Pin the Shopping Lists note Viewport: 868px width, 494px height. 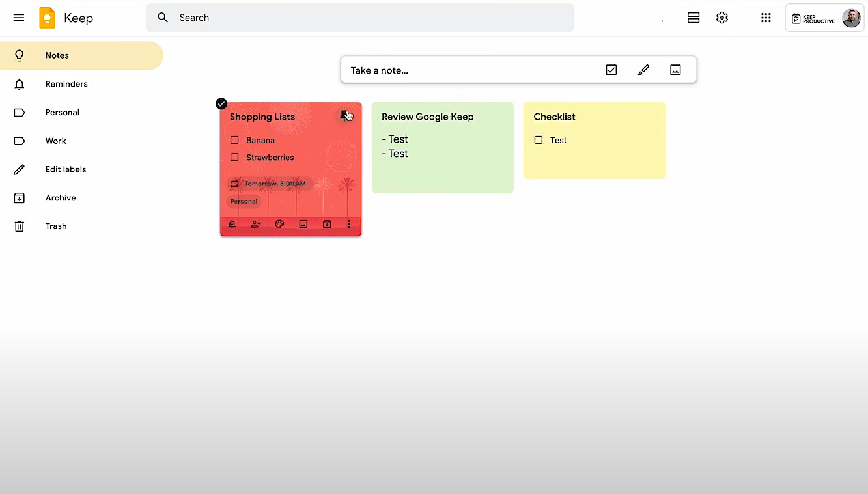click(x=345, y=116)
